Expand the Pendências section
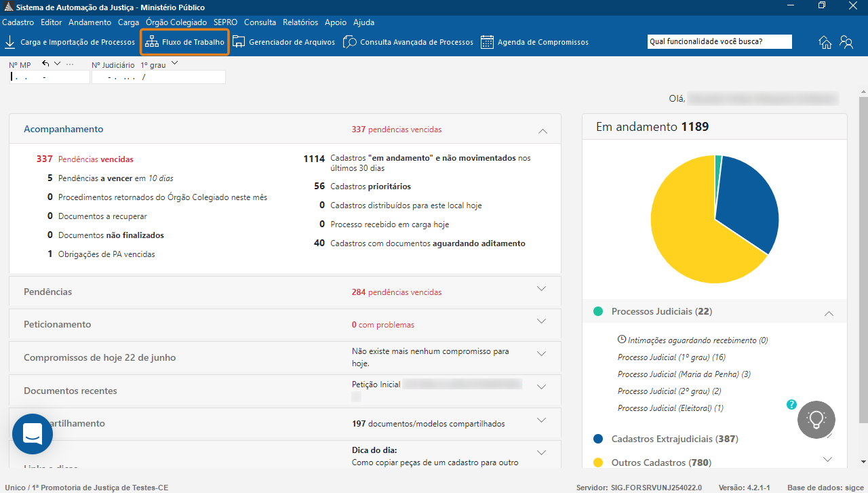Screen dimensions: 868x493 click(x=541, y=288)
